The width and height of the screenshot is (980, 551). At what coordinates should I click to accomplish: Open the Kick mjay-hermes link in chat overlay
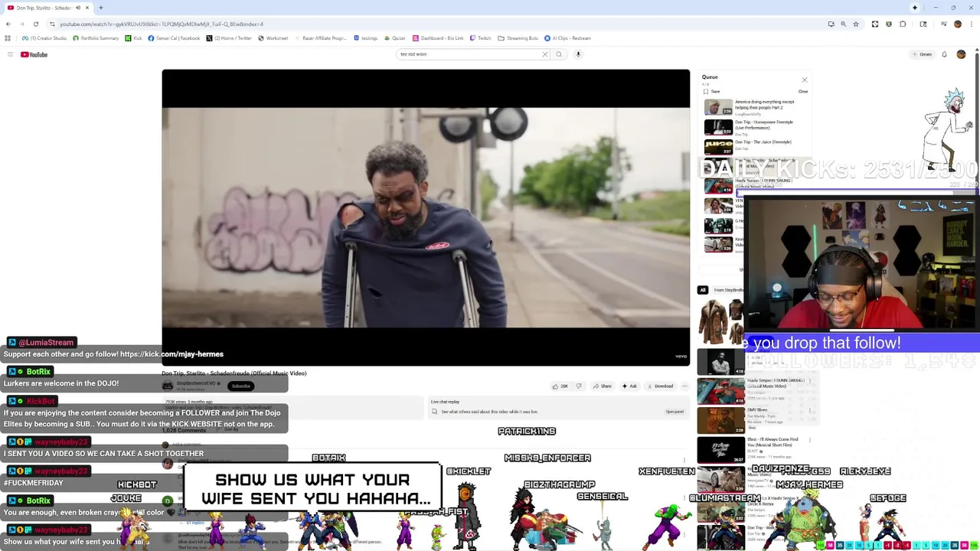tap(171, 354)
